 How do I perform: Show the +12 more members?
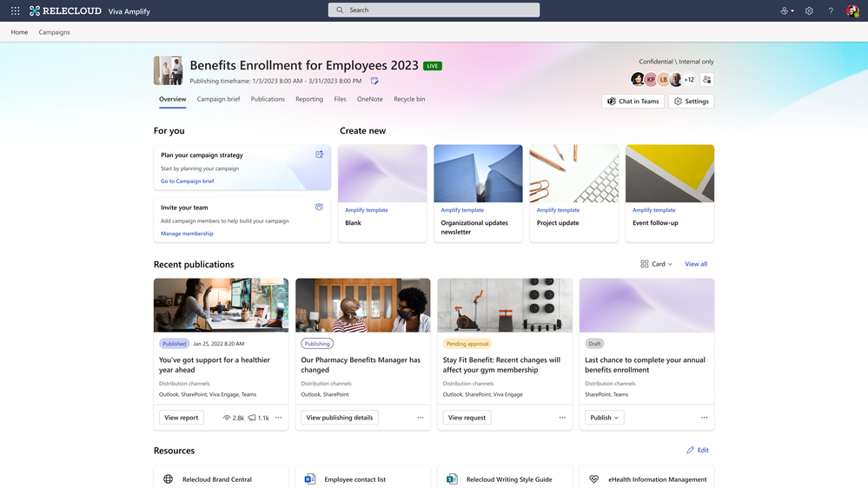(x=689, y=80)
